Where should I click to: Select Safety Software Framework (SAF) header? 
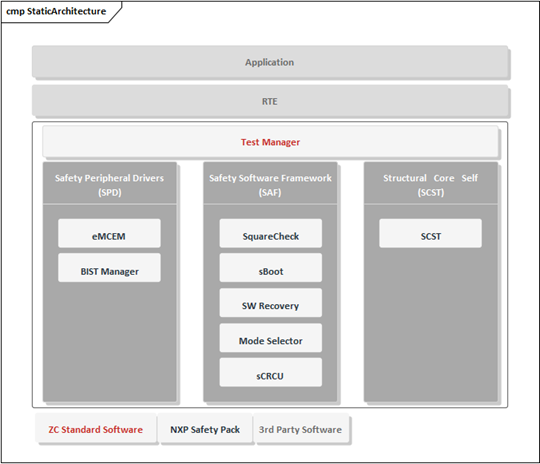click(x=270, y=184)
